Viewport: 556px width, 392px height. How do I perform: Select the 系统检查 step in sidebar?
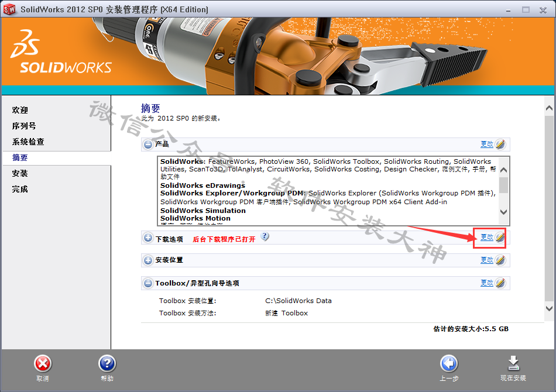[28, 142]
